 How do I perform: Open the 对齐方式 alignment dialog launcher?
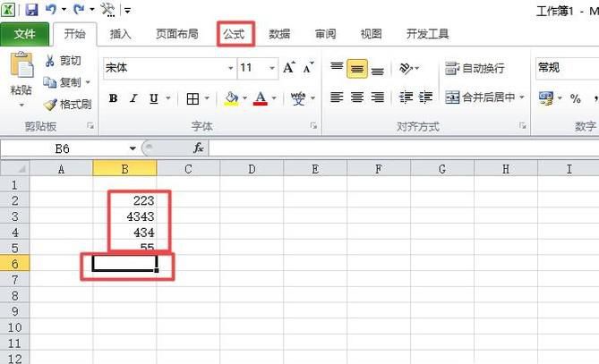click(x=522, y=125)
